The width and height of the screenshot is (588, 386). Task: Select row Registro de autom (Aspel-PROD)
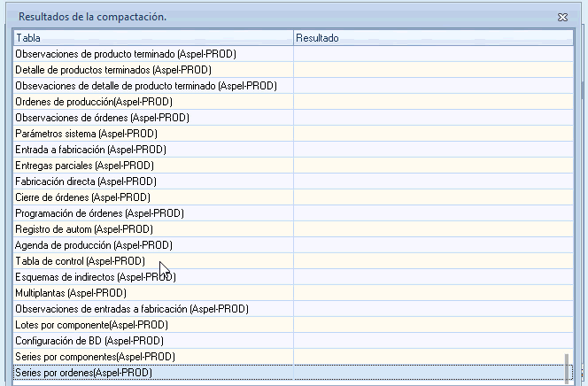(293, 229)
